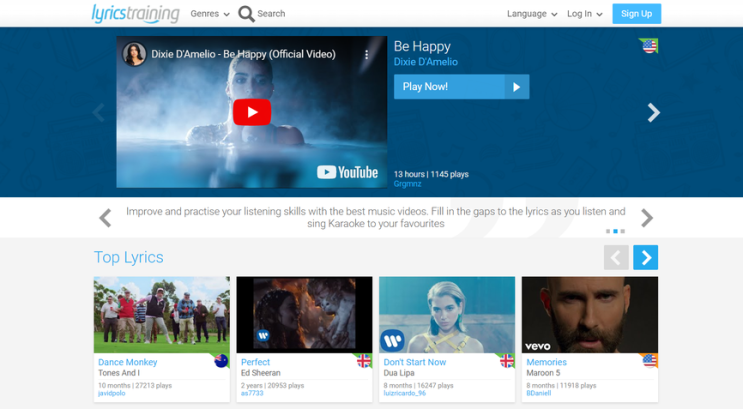Click the '10 months | 27213 plays' text
This screenshot has height=409, width=743.
pyautogui.click(x=135, y=386)
